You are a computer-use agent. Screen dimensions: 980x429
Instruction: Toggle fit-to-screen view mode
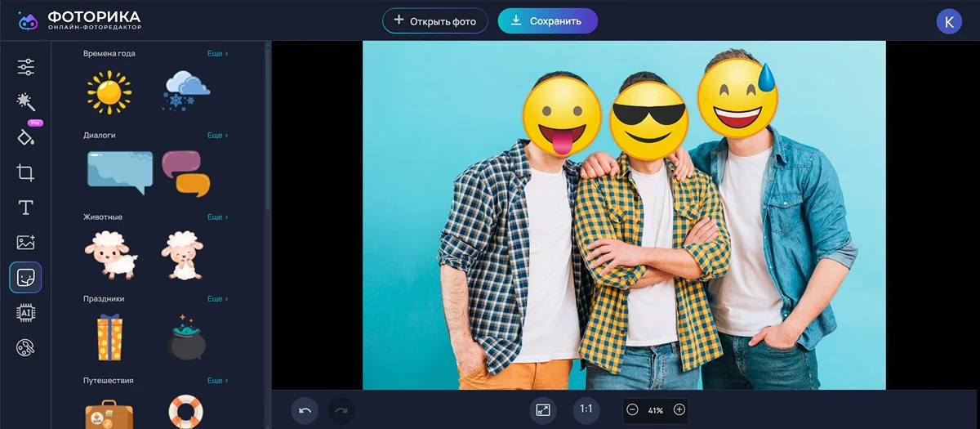pyautogui.click(x=542, y=409)
